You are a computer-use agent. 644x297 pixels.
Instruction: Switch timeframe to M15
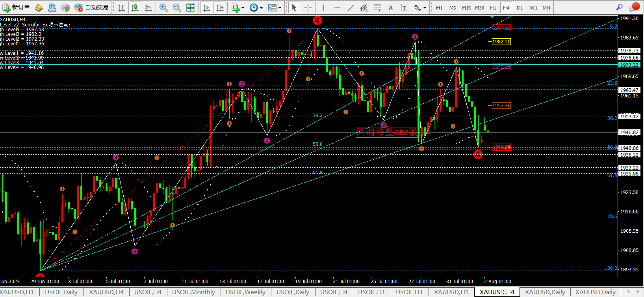click(466, 7)
